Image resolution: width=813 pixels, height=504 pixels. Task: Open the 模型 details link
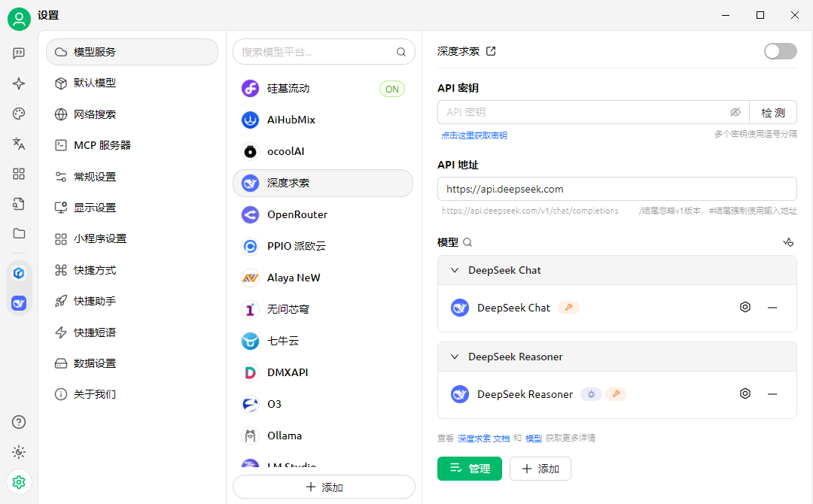(x=534, y=439)
